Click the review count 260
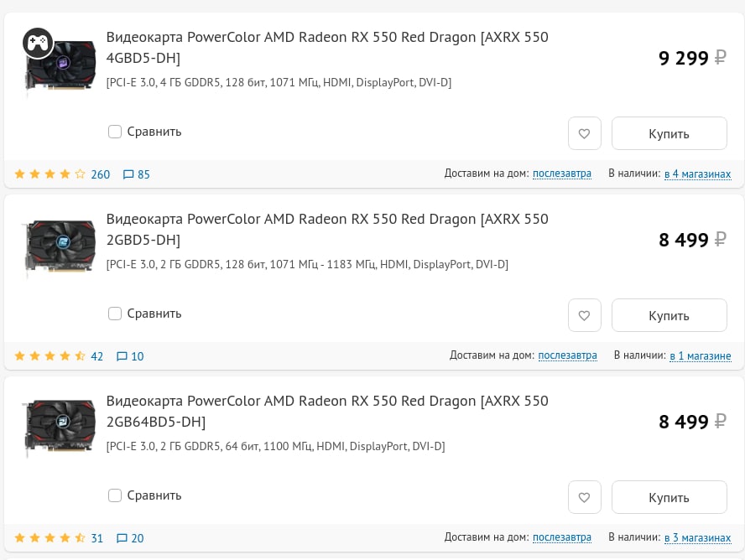This screenshot has height=560, width=745. (x=100, y=174)
